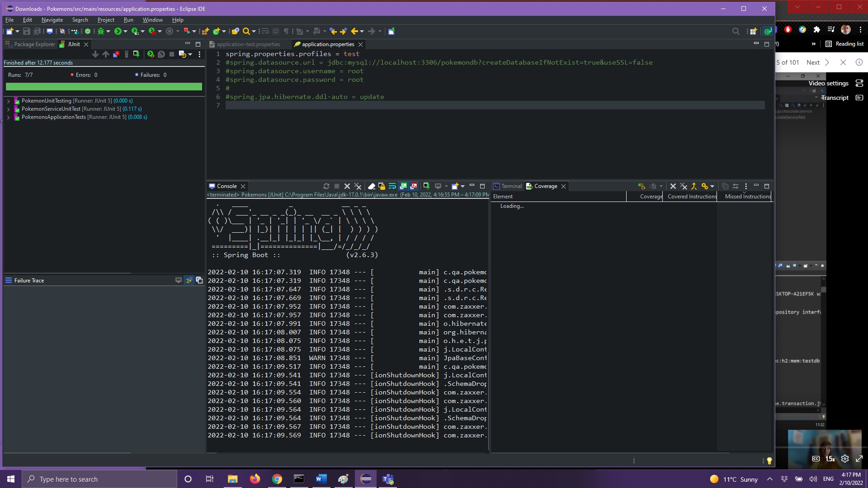Image resolution: width=868 pixels, height=488 pixels.
Task: Toggle Scroll Lock in the Console
Action: tap(382, 186)
